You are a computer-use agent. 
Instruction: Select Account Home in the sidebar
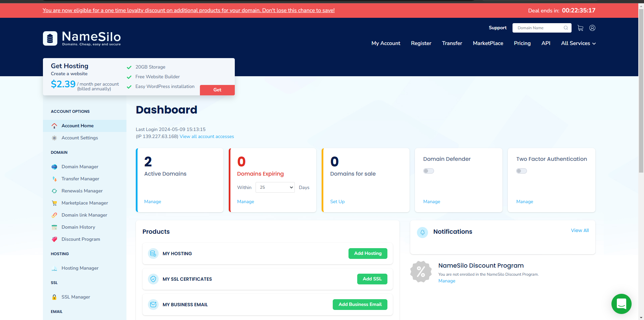click(85, 126)
